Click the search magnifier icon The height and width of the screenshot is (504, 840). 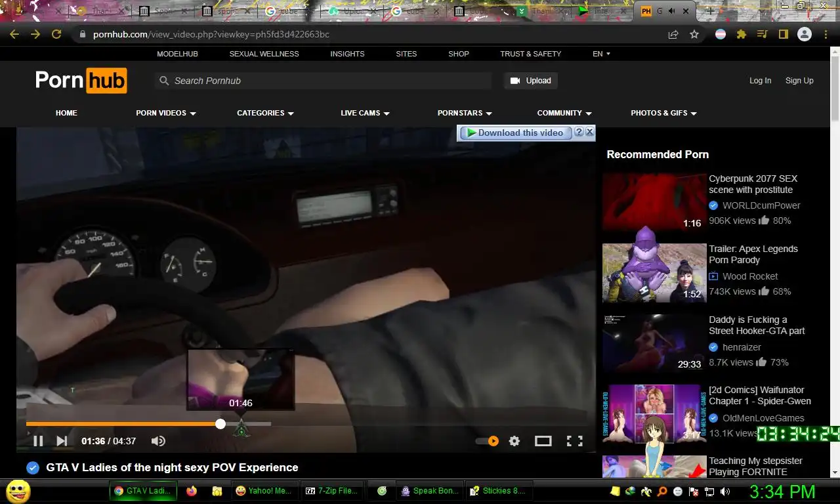[x=164, y=81]
